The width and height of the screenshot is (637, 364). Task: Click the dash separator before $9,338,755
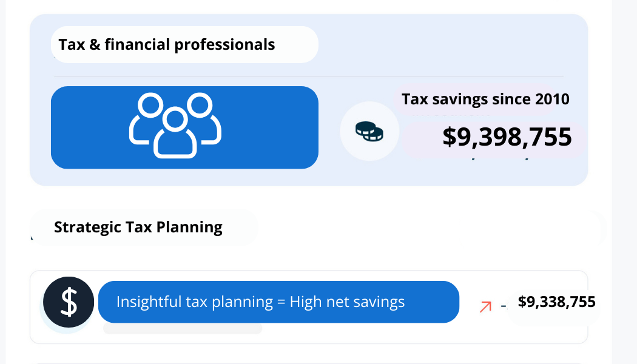pyautogui.click(x=504, y=306)
